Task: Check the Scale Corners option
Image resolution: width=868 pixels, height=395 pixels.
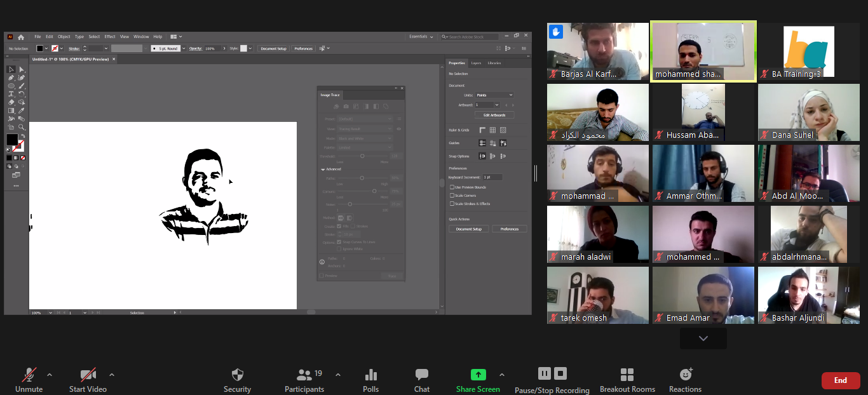Action: click(x=452, y=196)
